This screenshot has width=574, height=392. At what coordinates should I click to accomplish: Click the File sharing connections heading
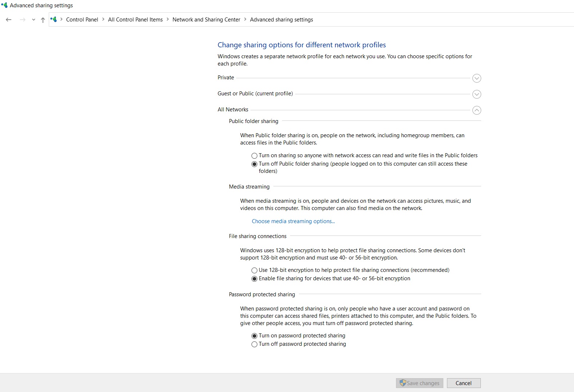(x=257, y=236)
